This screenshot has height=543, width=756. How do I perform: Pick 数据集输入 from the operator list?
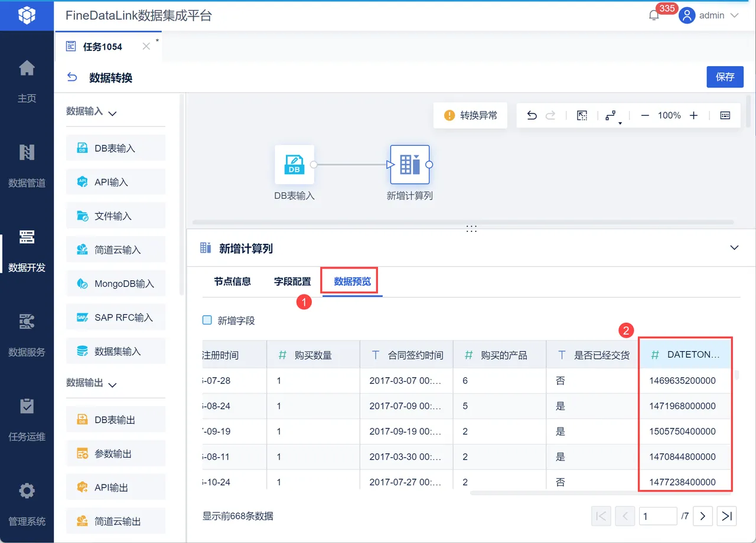(116, 351)
